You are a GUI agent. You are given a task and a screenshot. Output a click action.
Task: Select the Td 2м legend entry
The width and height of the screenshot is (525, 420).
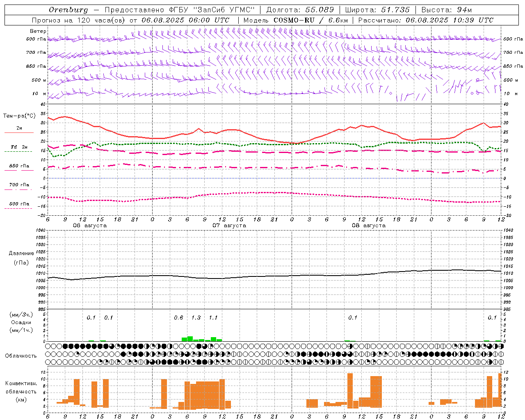19,147
